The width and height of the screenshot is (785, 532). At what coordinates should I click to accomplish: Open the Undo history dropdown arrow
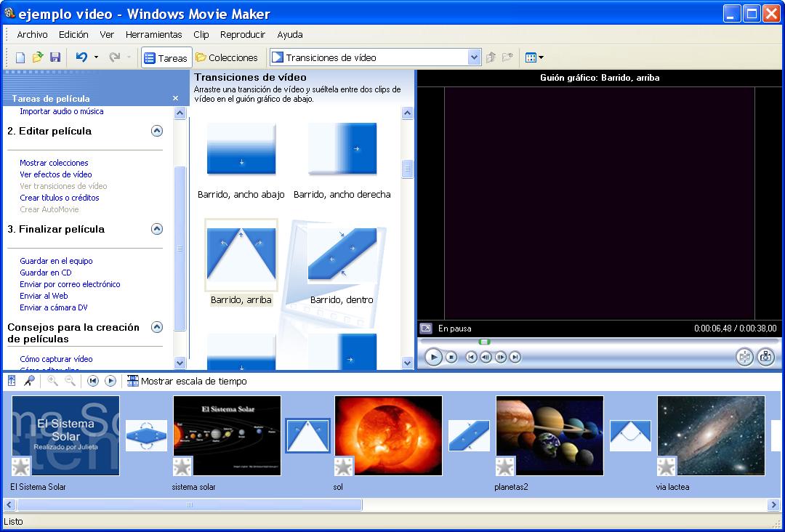tap(96, 57)
